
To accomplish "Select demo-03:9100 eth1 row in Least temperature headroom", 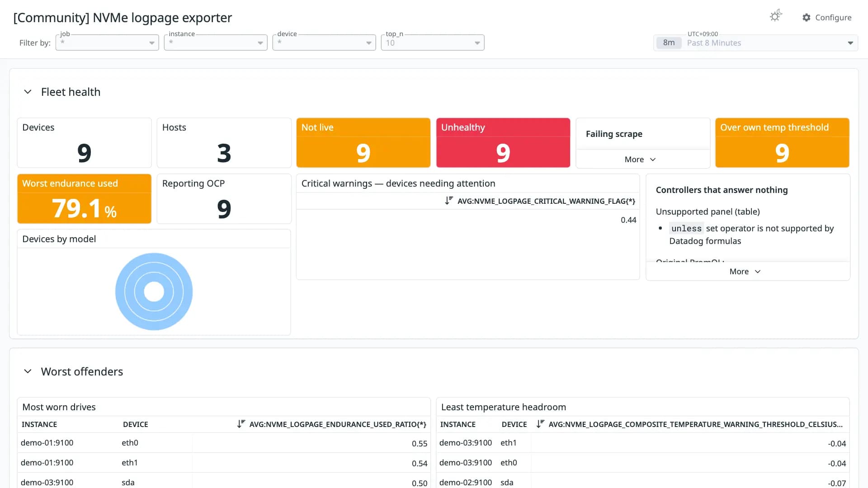I will (x=642, y=443).
